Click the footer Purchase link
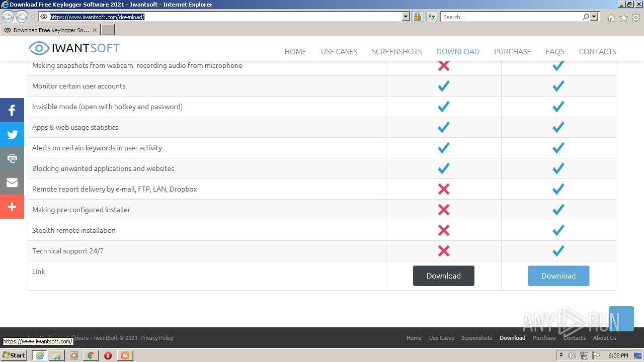The image size is (644, 362). click(544, 338)
